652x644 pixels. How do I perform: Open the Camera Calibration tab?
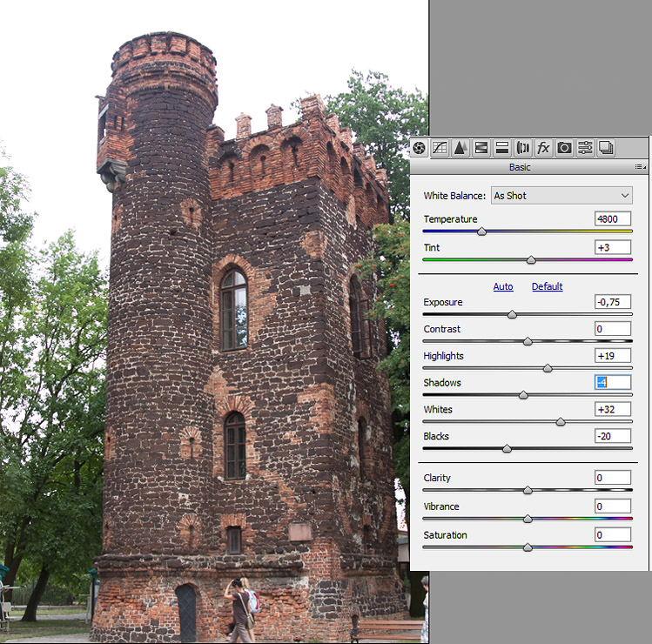click(565, 148)
